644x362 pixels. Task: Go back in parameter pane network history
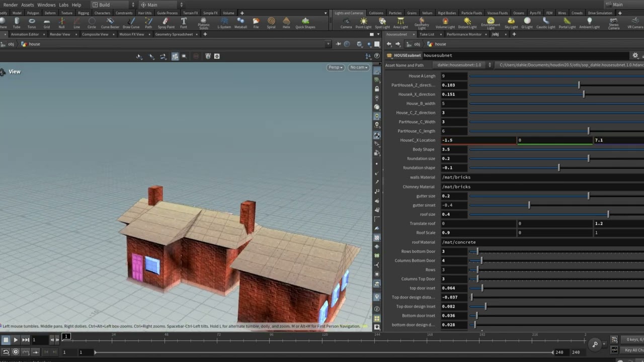[389, 44]
